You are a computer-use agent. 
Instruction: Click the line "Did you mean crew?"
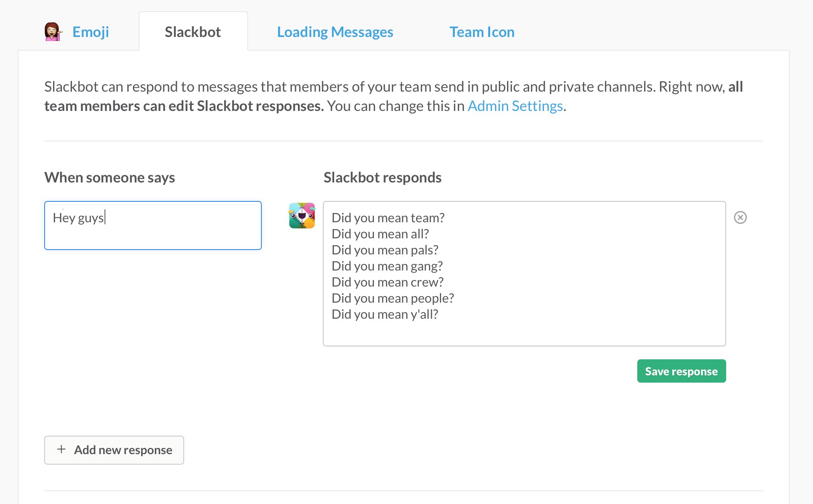click(x=388, y=282)
